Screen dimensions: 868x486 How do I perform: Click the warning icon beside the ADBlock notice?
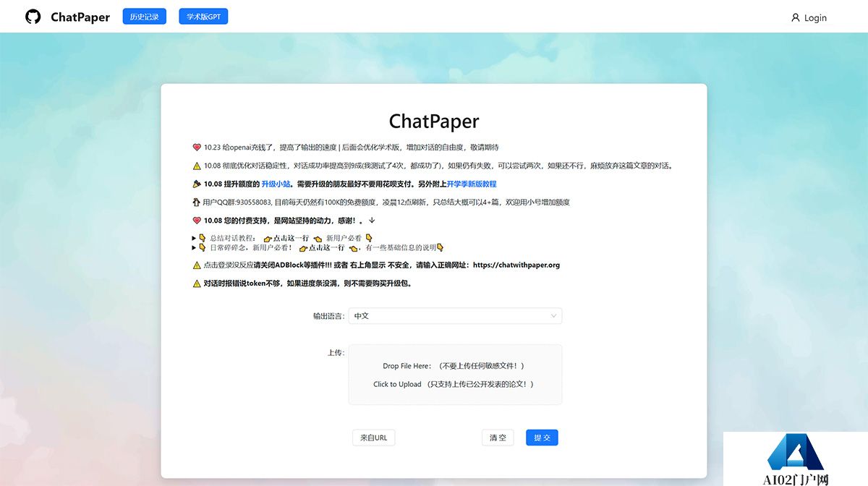pos(197,265)
